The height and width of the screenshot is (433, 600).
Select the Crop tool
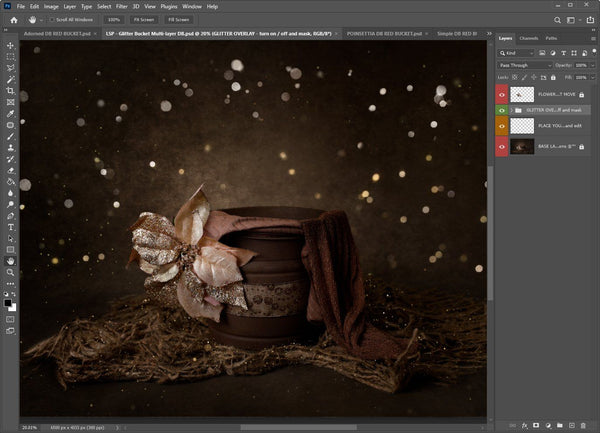10,91
